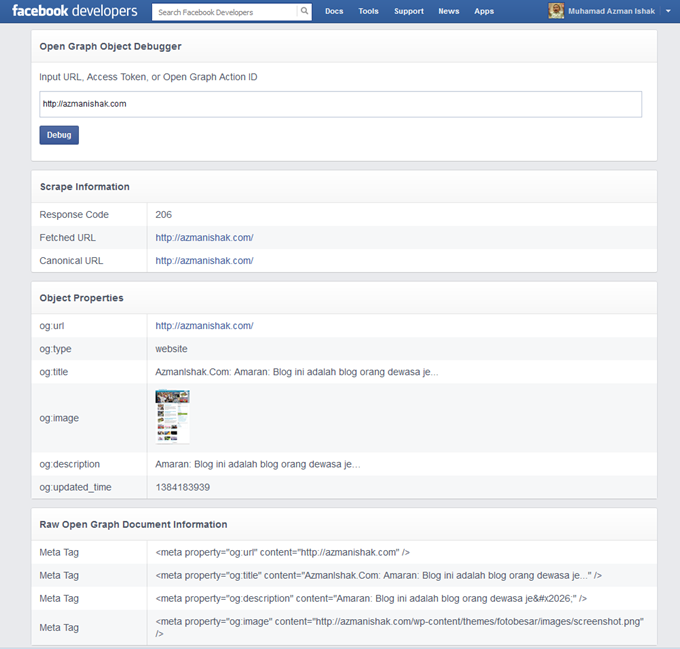Click the Response Code label
The height and width of the screenshot is (649, 680).
click(x=74, y=215)
